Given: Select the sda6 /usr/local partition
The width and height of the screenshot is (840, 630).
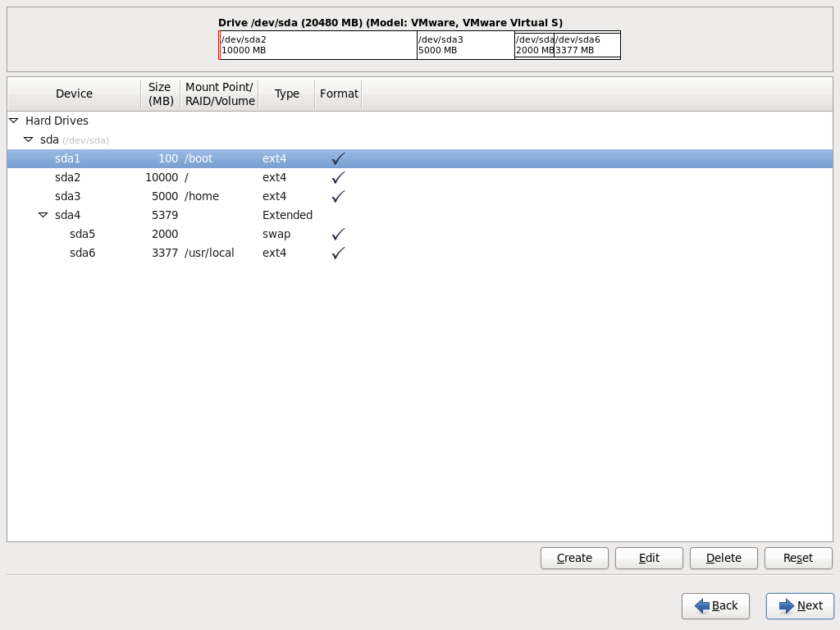Looking at the screenshot, I should pyautogui.click(x=123, y=253).
